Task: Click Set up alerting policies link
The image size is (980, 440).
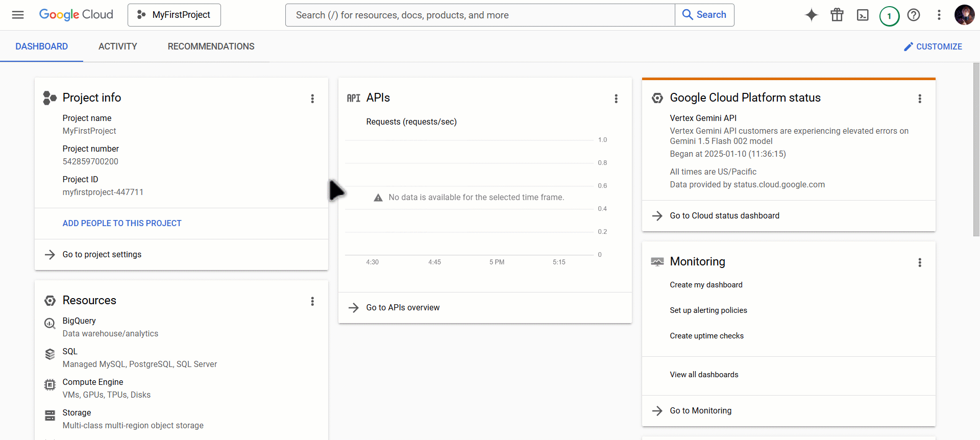Action: (x=708, y=310)
